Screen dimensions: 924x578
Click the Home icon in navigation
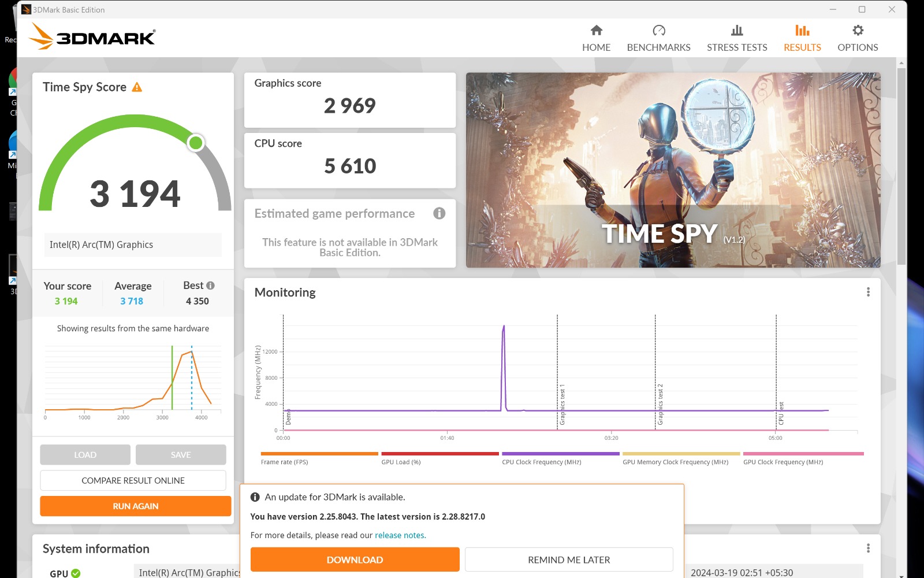[x=596, y=31]
